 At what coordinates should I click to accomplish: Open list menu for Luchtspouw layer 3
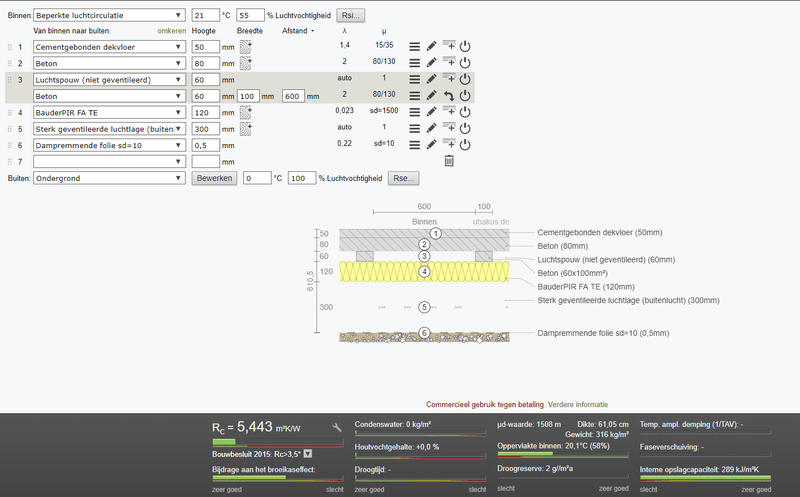415,79
